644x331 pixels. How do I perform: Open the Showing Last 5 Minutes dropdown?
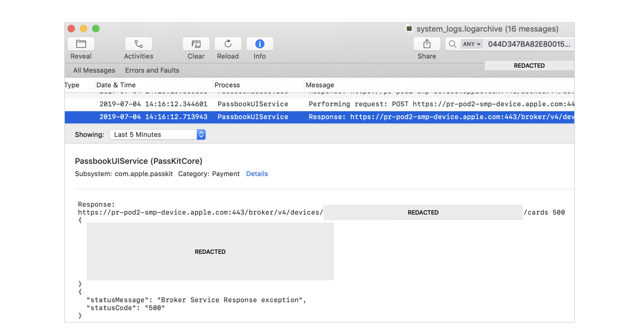pyautogui.click(x=157, y=135)
